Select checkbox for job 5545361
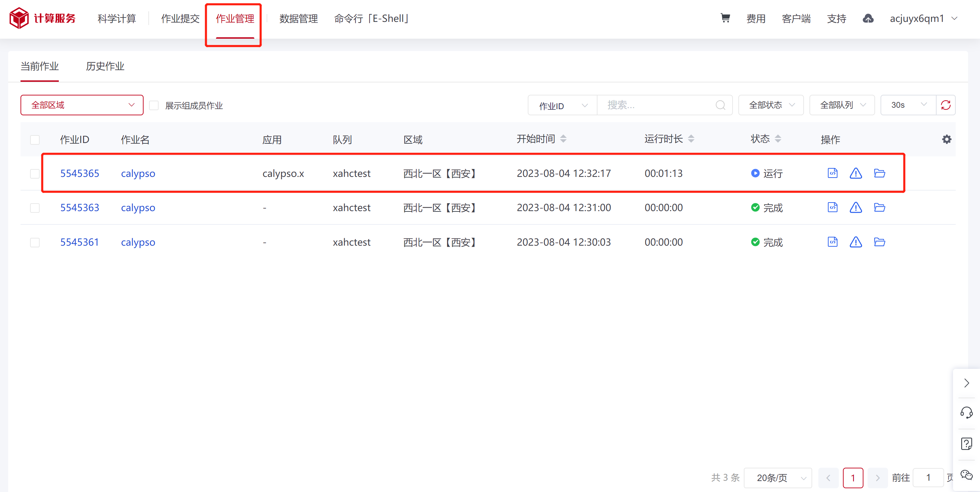 (35, 243)
